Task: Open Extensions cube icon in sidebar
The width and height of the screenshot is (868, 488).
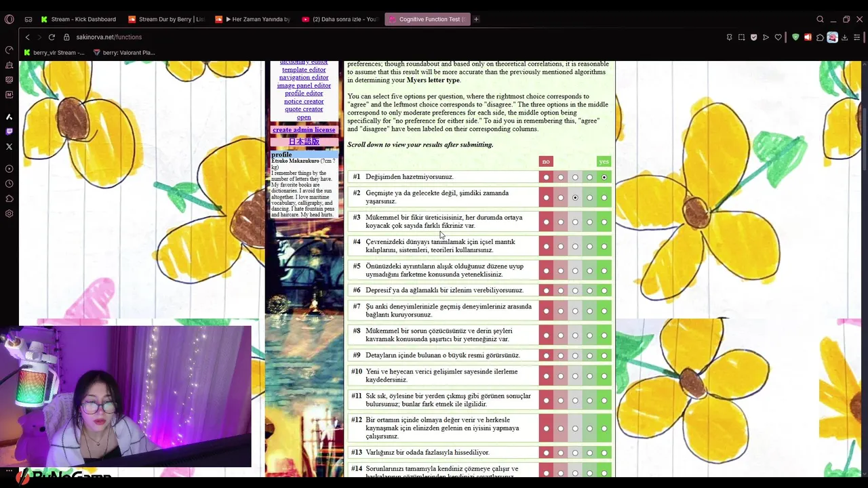Action: (9, 199)
